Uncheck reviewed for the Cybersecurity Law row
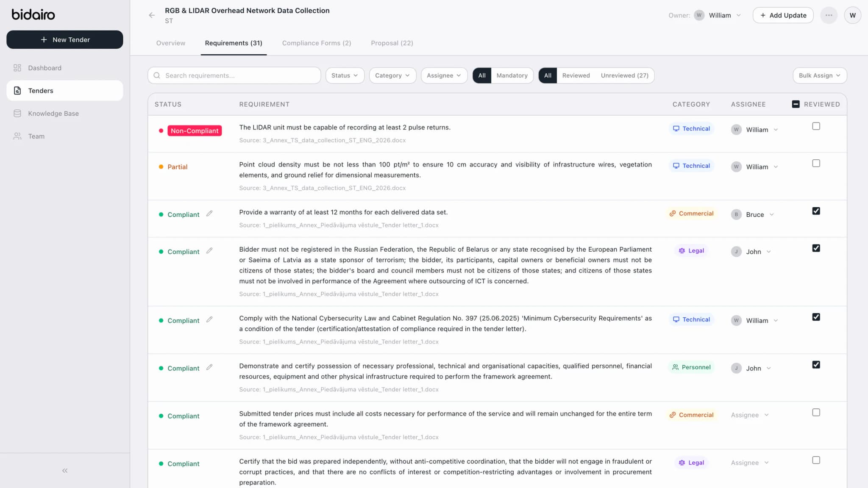The height and width of the screenshot is (488, 868). 816,317
